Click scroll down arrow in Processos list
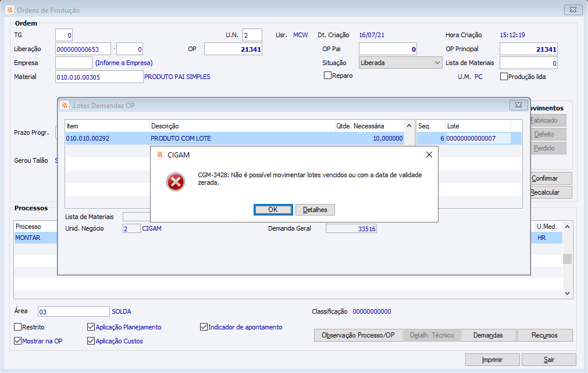Screen dimensions: 588x373 tap(567, 293)
